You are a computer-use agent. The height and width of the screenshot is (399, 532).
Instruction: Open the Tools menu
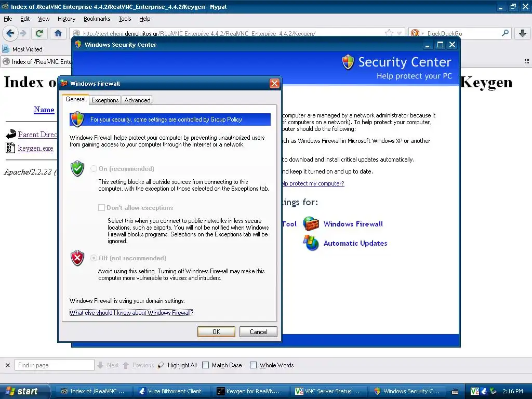[x=125, y=19]
